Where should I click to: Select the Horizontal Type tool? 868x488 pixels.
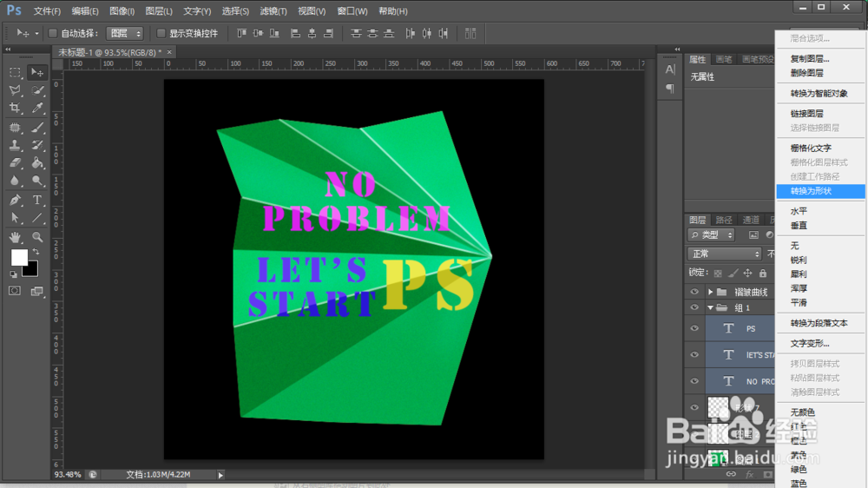point(37,200)
